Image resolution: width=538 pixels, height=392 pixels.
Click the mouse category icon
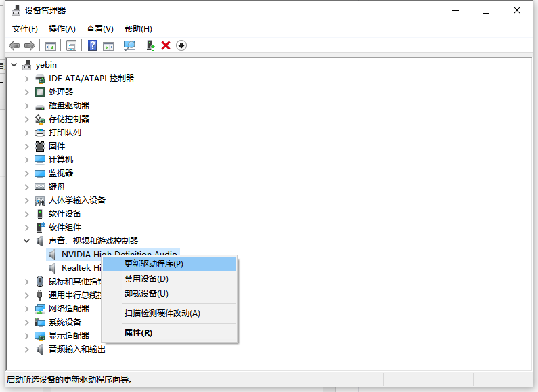tap(40, 282)
